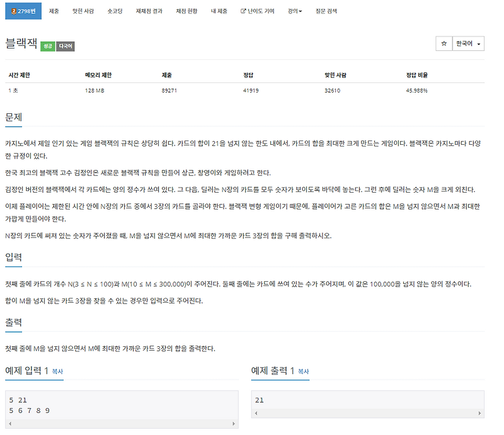Viewport: 504px width, 435px height.
Task: Open 질문 검색 from the navigation bar
Action: point(326,10)
